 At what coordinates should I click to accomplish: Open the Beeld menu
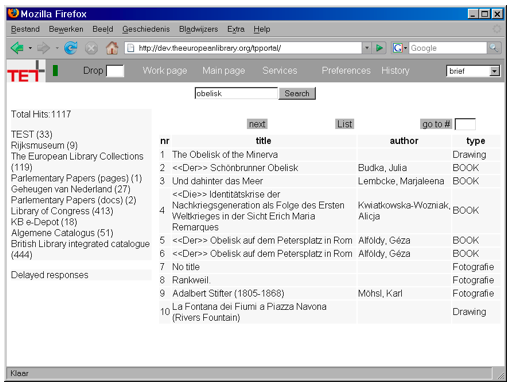point(103,29)
